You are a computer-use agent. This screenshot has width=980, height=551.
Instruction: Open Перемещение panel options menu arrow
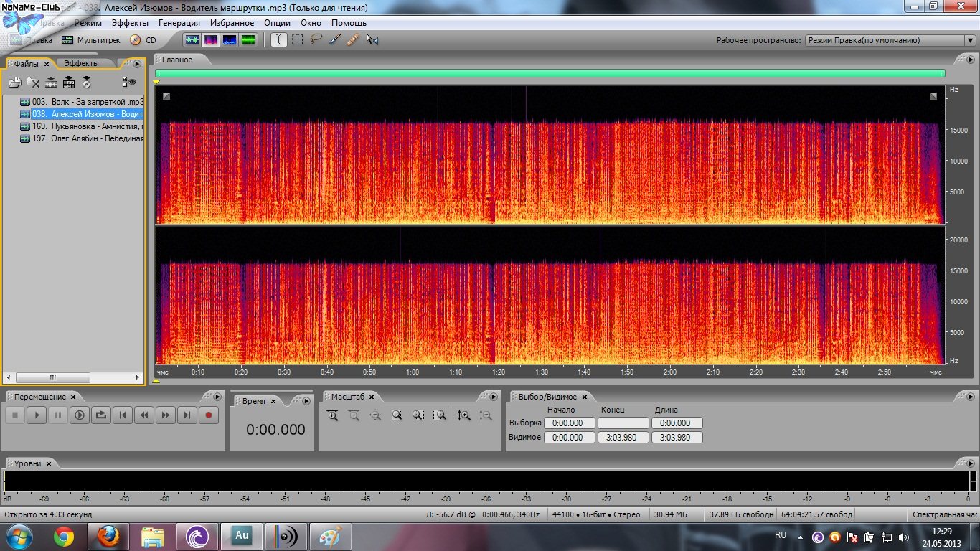(217, 397)
